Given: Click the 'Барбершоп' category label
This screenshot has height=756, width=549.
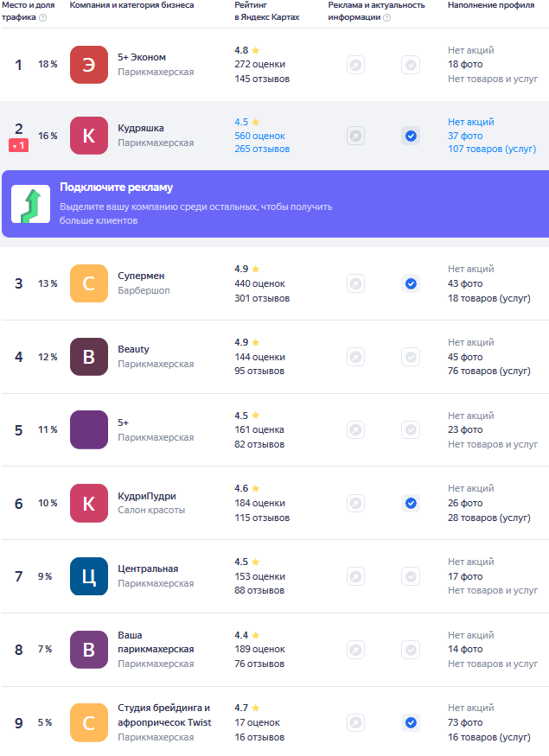Looking at the screenshot, I should [x=144, y=290].
